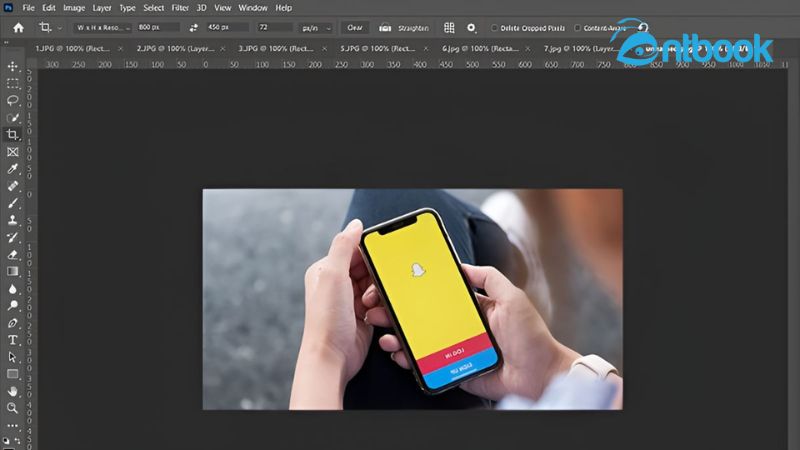
Task: Close the 3.JPG document tab
Action: [x=324, y=48]
